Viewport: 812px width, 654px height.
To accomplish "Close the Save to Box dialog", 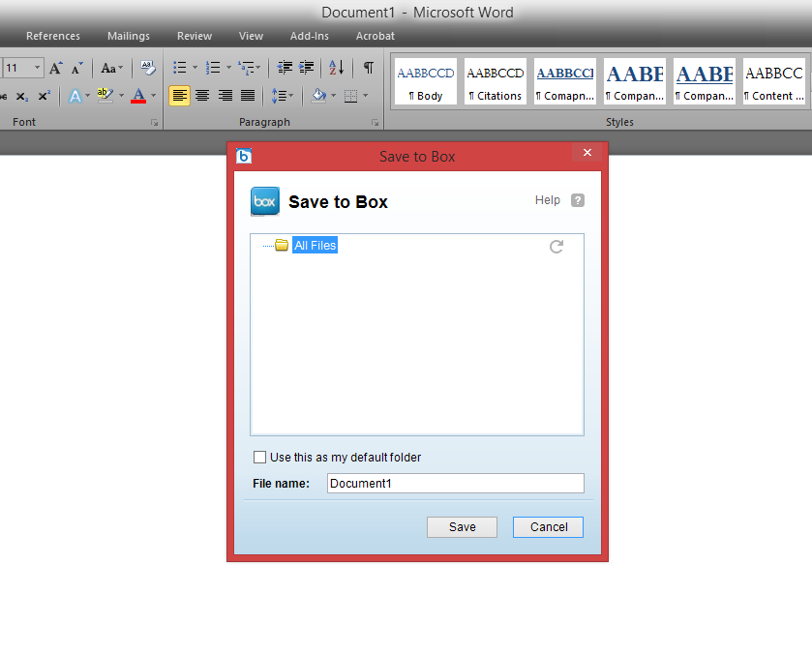I will [x=587, y=152].
